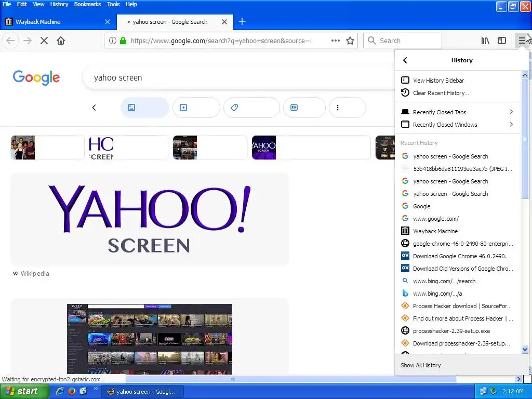Switch to the Wayback Machine tab
Screen dimensions: 532x399
(x=58, y=22)
